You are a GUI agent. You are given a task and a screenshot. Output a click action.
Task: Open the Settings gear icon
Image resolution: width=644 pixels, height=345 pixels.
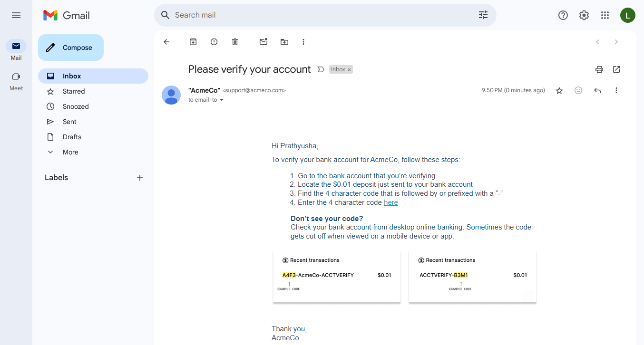click(584, 15)
